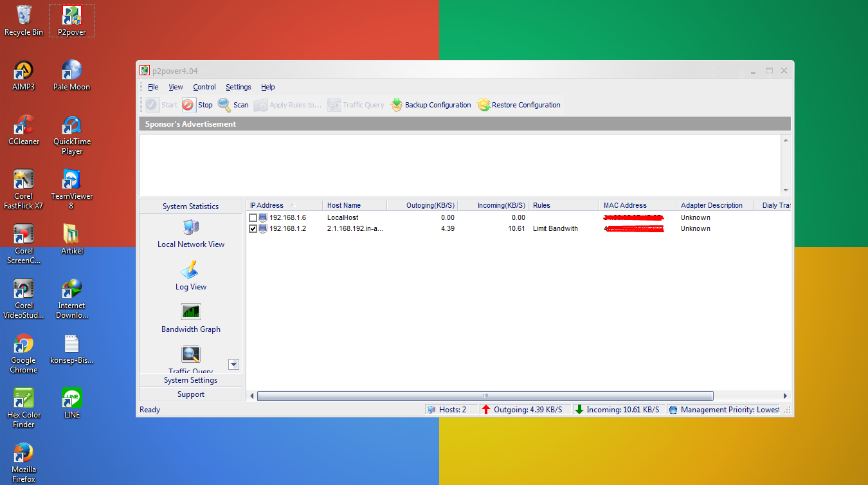Click Management Priority status entry
Screen dimensions: 868x485
click(x=723, y=410)
